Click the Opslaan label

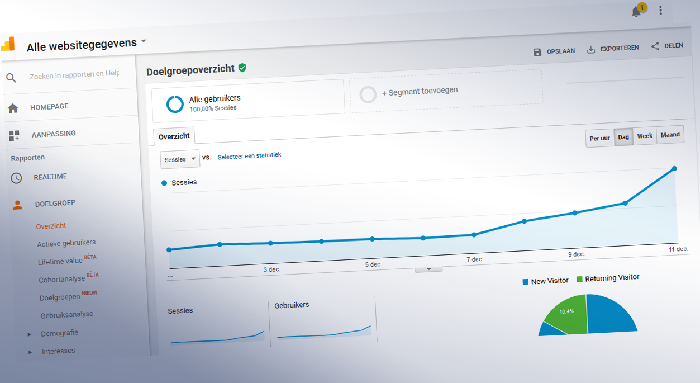(561, 51)
